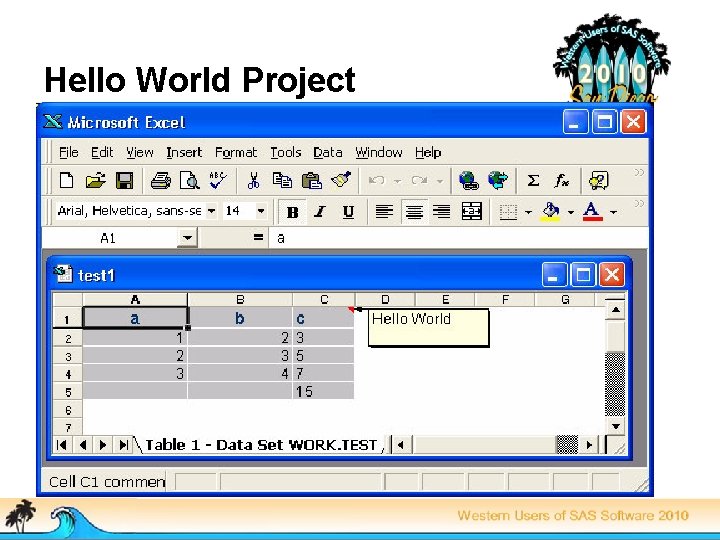Screen dimensions: 720x540
Task: Toggle Bold formatting
Action: point(292,212)
